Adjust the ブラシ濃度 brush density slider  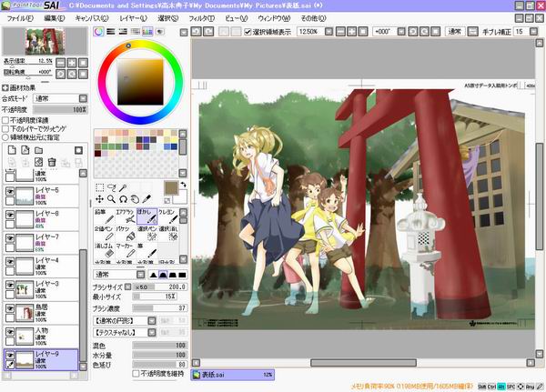point(160,308)
